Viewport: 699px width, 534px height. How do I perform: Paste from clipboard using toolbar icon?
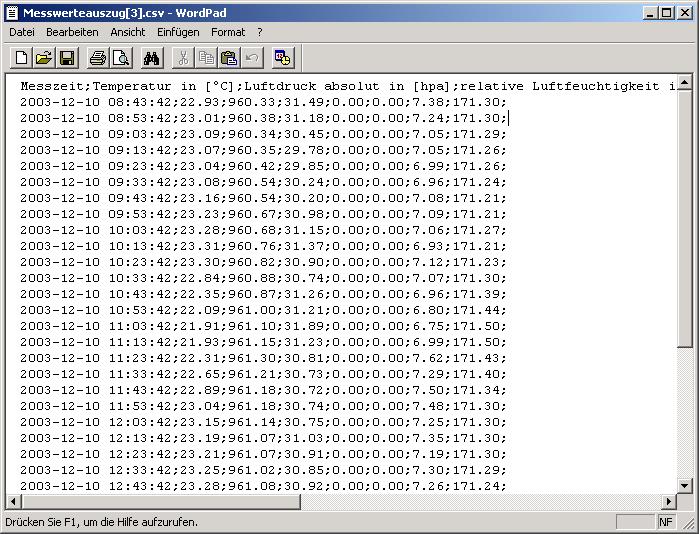click(x=229, y=58)
